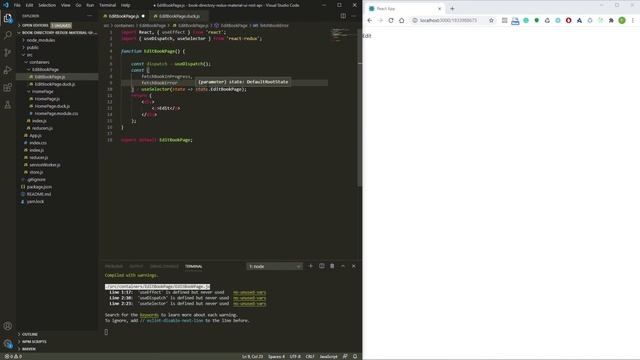The height and width of the screenshot is (360, 640).
Task: Switch to the EditBookPage.duck.js editor tab
Action: [179, 16]
